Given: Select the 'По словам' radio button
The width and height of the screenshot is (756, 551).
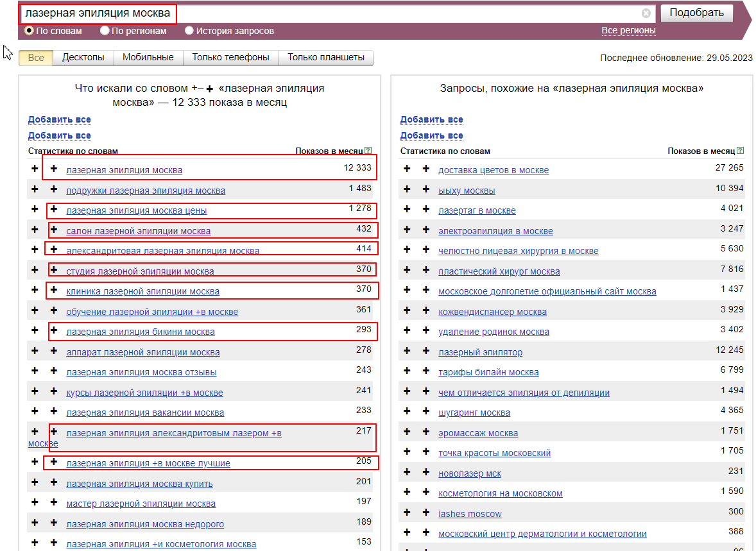Looking at the screenshot, I should pos(30,31).
